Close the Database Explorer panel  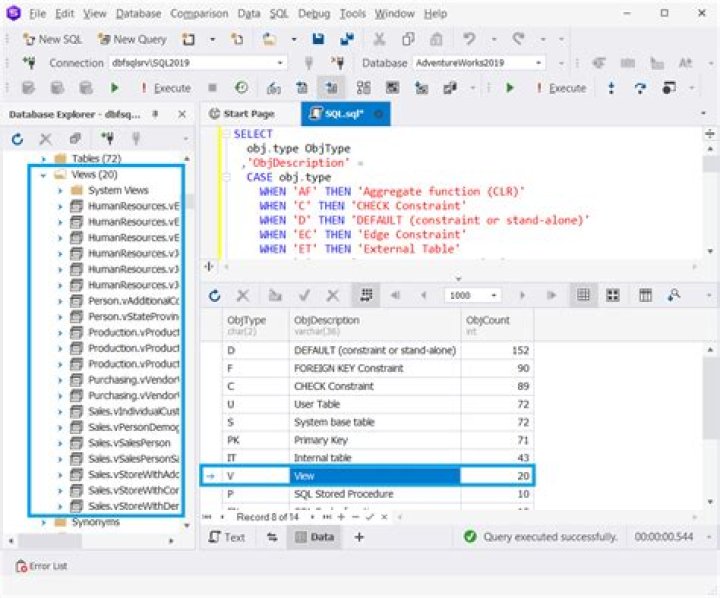182,114
